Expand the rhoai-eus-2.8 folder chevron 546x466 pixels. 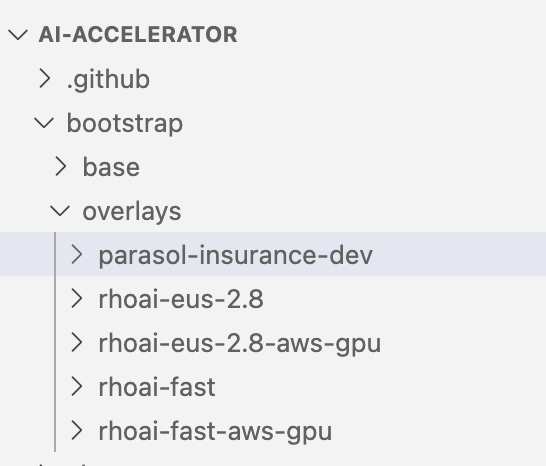coord(77,299)
